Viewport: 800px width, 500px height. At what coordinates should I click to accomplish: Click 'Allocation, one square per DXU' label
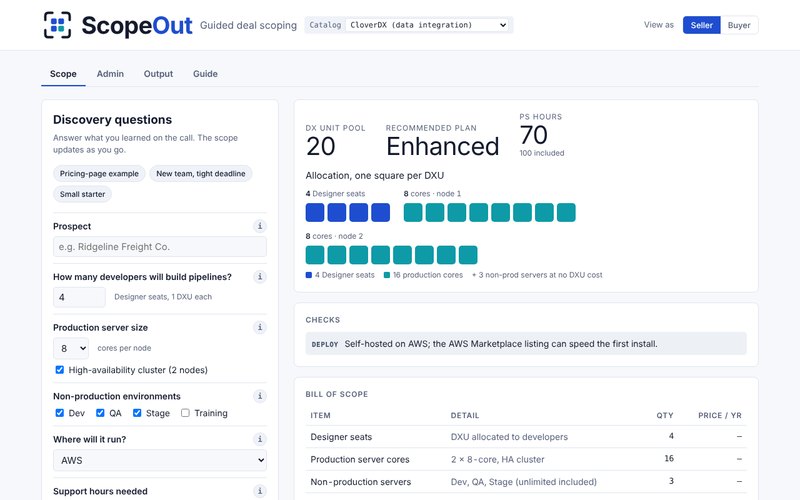tap(374, 176)
